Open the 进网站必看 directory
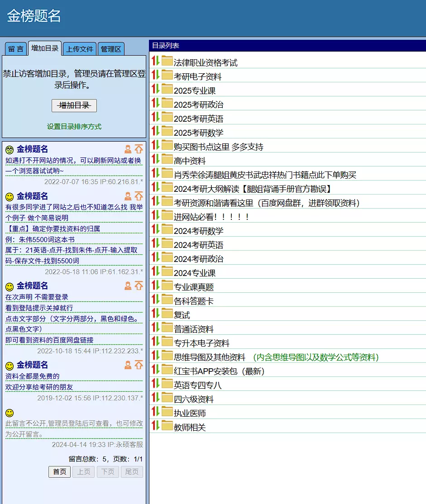 pos(211,217)
